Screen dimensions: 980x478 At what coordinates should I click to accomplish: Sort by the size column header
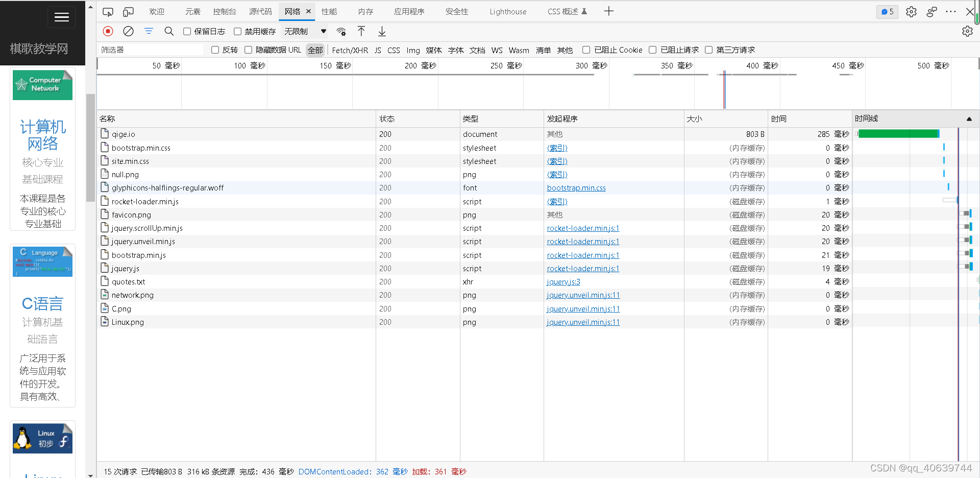click(x=725, y=118)
